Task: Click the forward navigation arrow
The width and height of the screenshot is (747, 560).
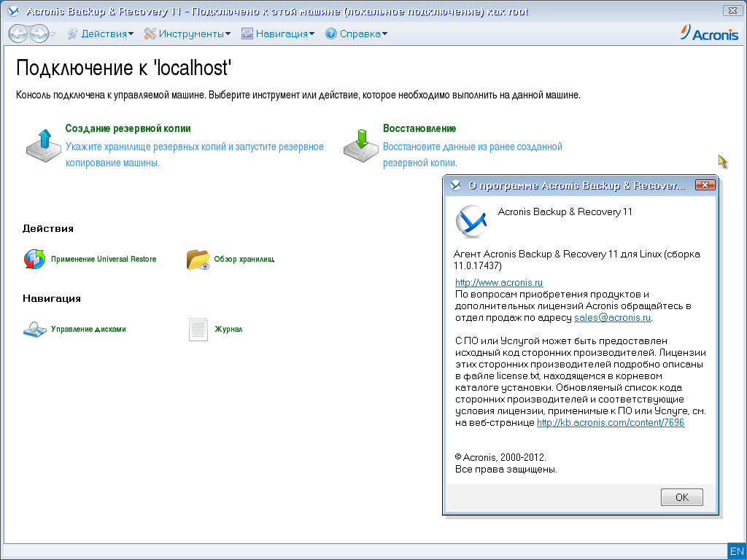Action: pyautogui.click(x=39, y=34)
